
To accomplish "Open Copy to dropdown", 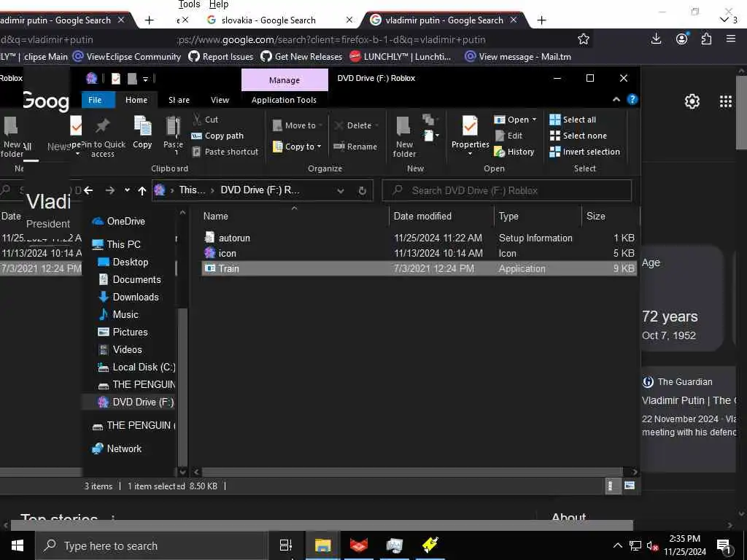I will (x=298, y=147).
